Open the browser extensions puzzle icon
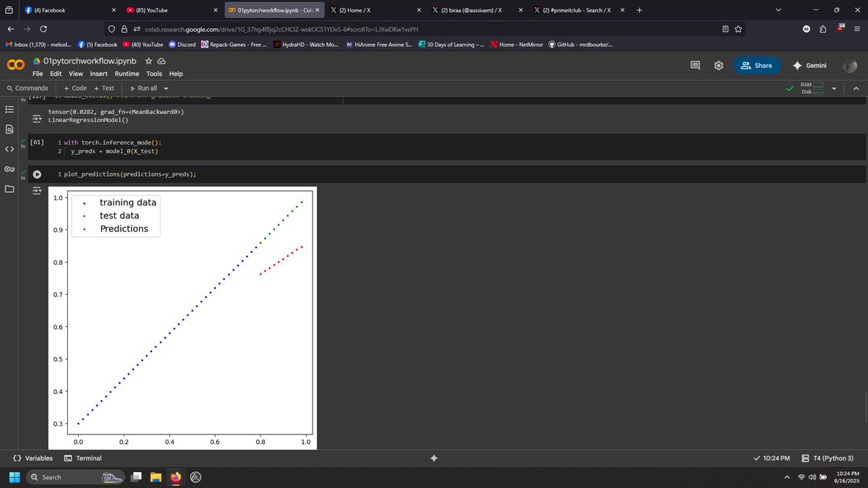868x488 pixels. pyautogui.click(x=824, y=29)
